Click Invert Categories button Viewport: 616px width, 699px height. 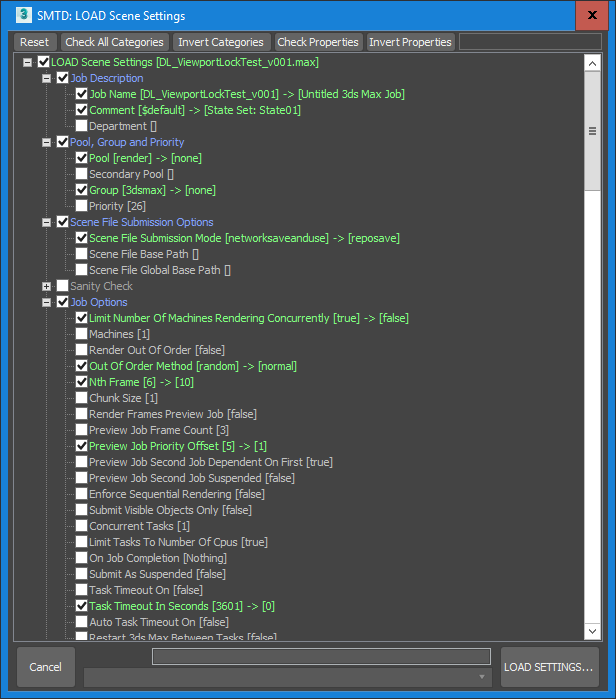221,42
